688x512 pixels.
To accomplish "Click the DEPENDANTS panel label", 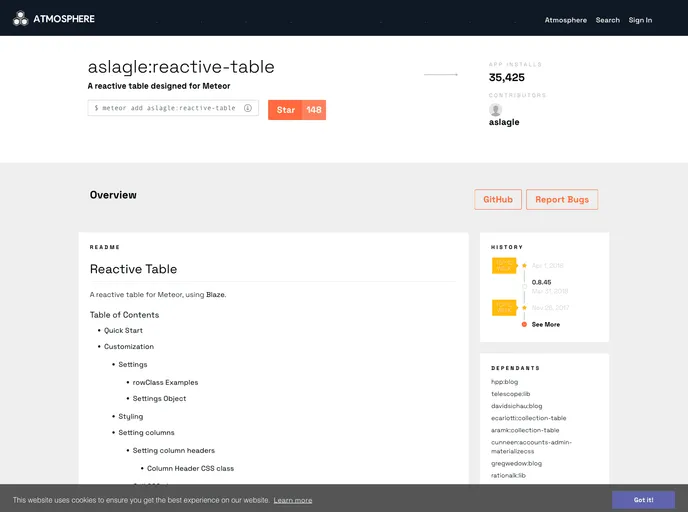I will coord(516,368).
